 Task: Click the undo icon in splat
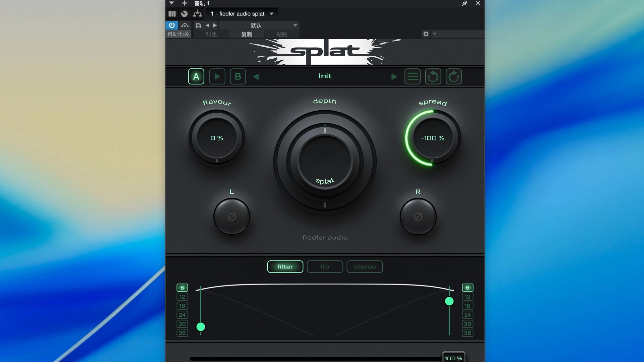pos(433,76)
